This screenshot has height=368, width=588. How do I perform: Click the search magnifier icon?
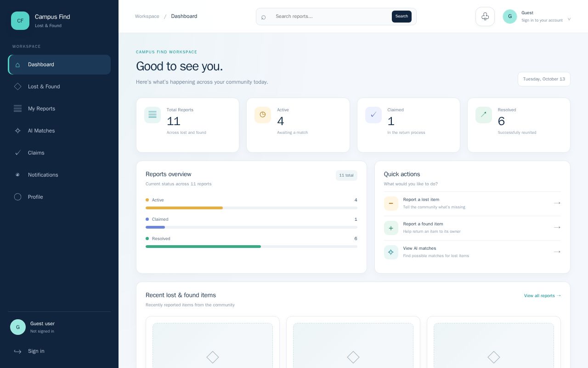coord(264,17)
